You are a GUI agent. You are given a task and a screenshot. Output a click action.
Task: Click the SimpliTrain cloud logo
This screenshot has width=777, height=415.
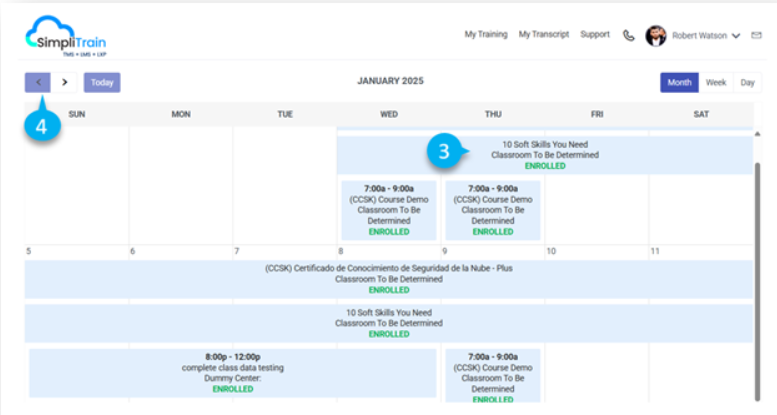65,35
